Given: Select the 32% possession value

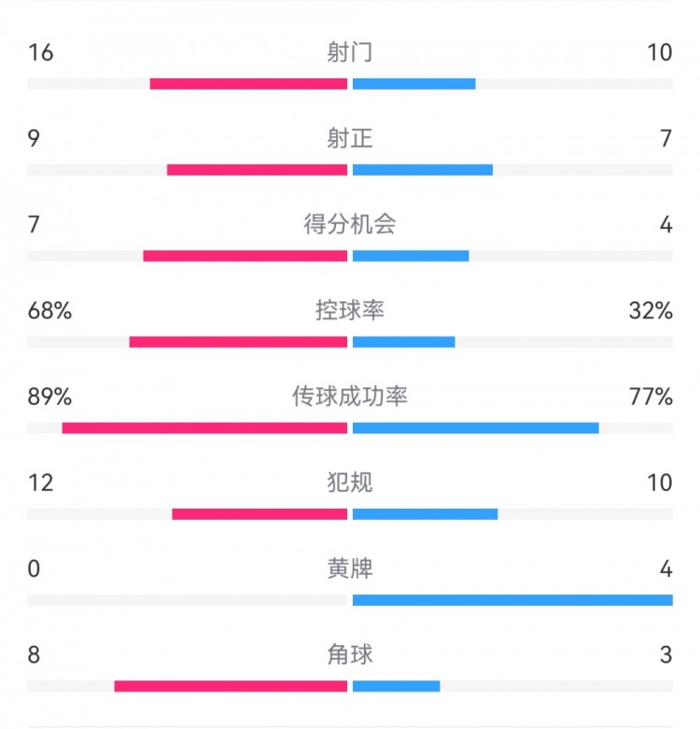Looking at the screenshot, I should (651, 311).
